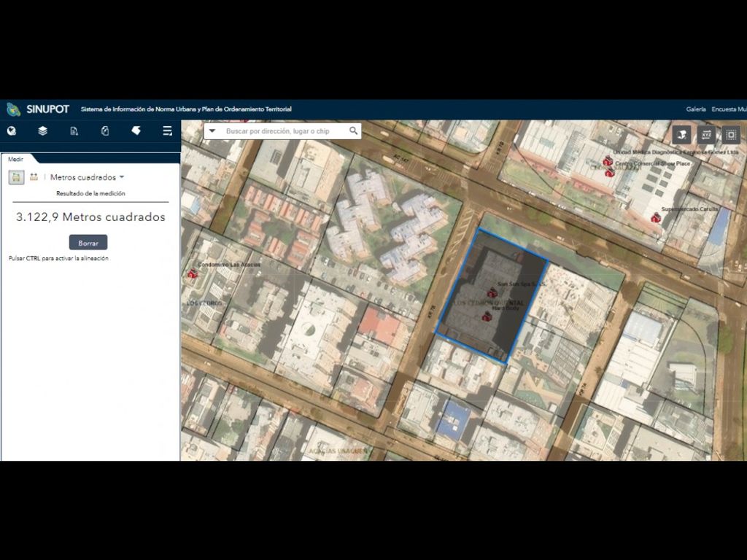Screen dimensions: 747x560
Task: Toggle the area measurement tool
Action: point(16,177)
